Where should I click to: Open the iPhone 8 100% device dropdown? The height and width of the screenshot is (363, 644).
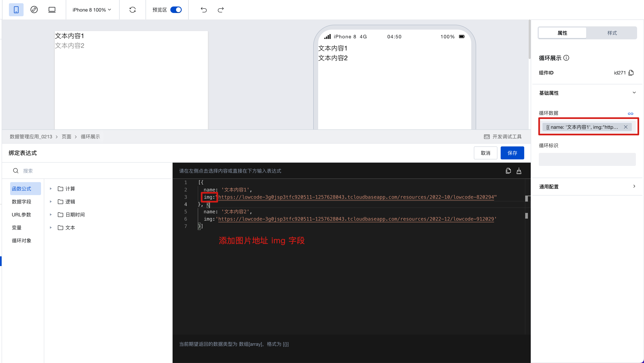92,10
